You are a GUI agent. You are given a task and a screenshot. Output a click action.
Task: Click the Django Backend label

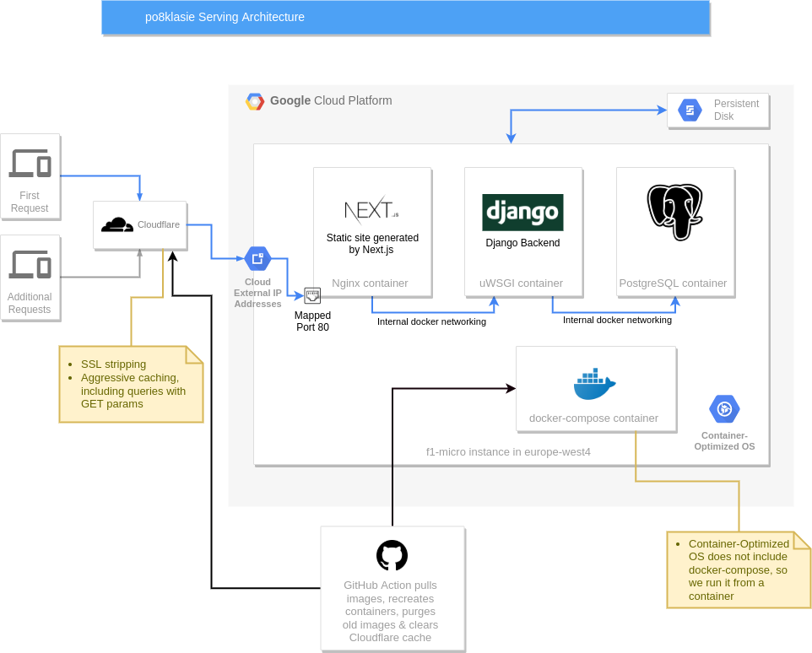tap(522, 243)
